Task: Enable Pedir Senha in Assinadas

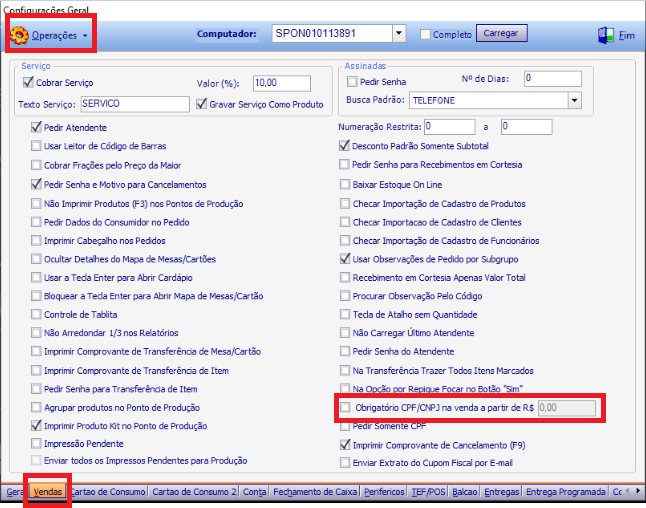Action: 352,82
